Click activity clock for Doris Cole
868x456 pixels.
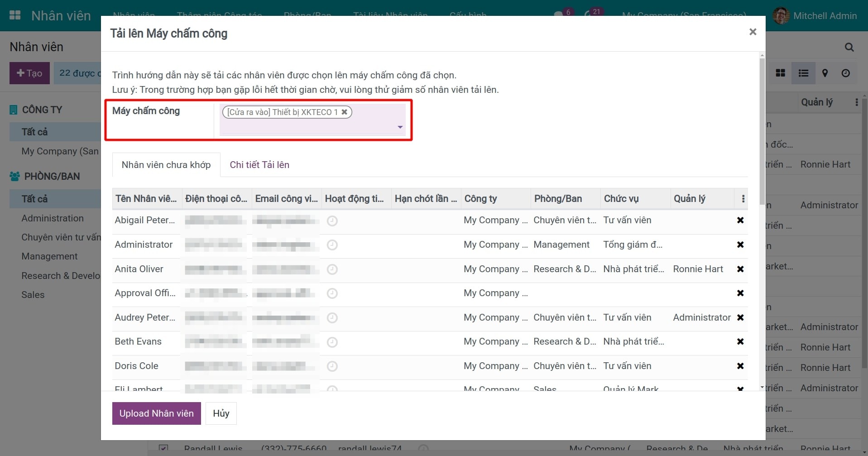(332, 366)
